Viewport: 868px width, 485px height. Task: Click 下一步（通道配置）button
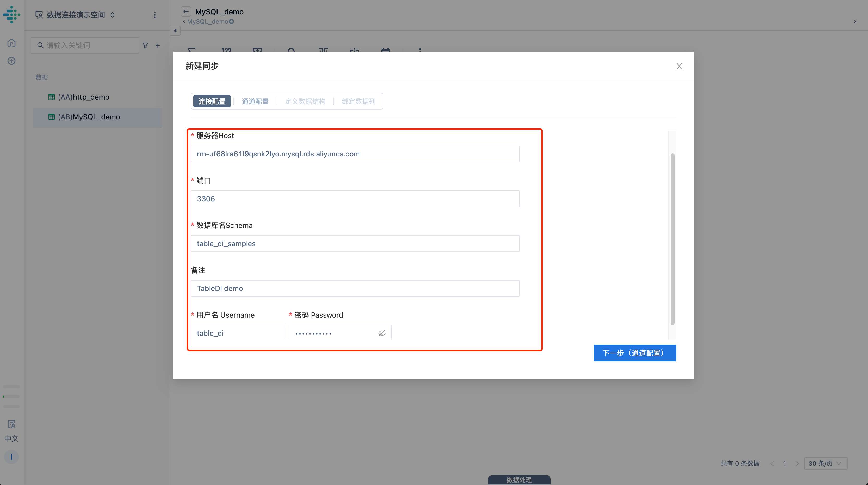(x=635, y=353)
